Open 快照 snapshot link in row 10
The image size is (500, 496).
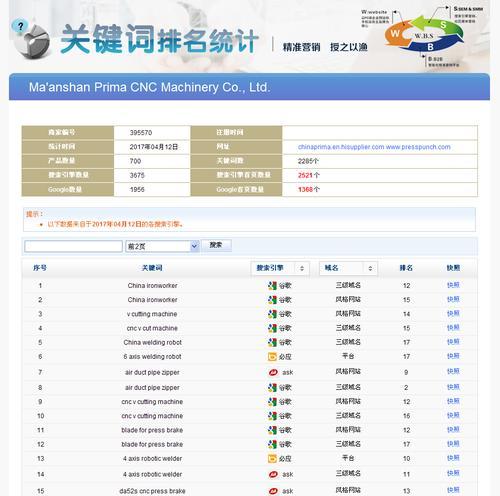point(453,415)
